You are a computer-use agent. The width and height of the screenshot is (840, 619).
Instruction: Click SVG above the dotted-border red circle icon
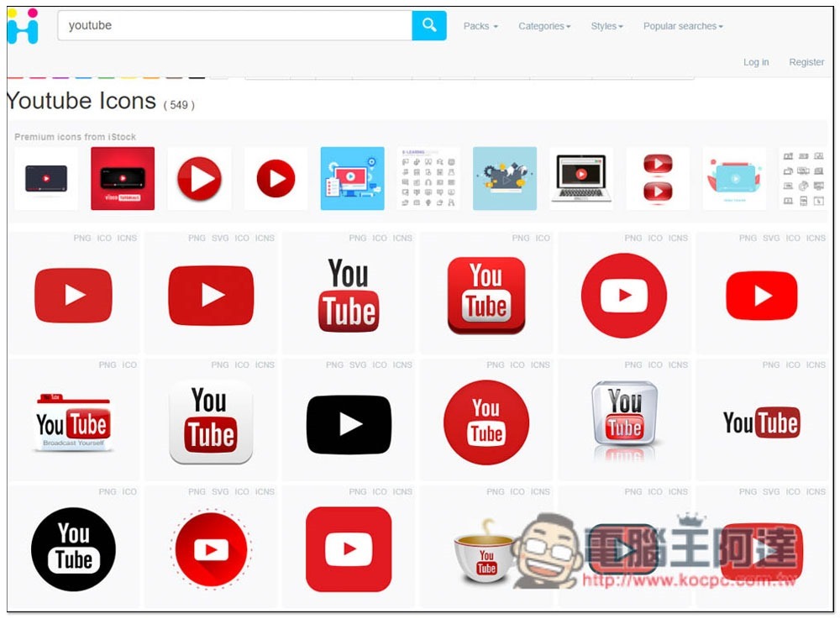[x=220, y=492]
